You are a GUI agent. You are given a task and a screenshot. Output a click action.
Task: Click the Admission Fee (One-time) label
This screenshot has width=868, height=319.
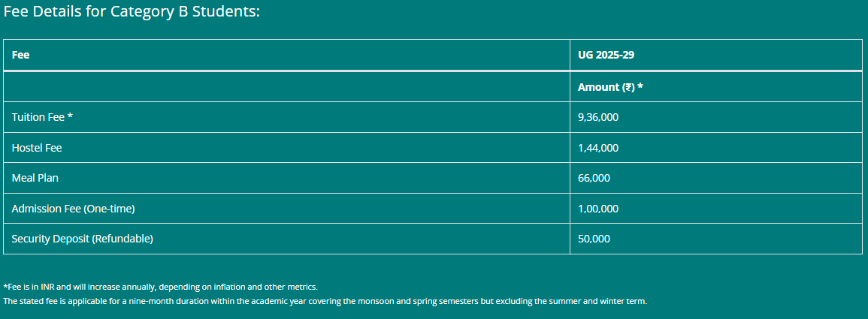73,209
